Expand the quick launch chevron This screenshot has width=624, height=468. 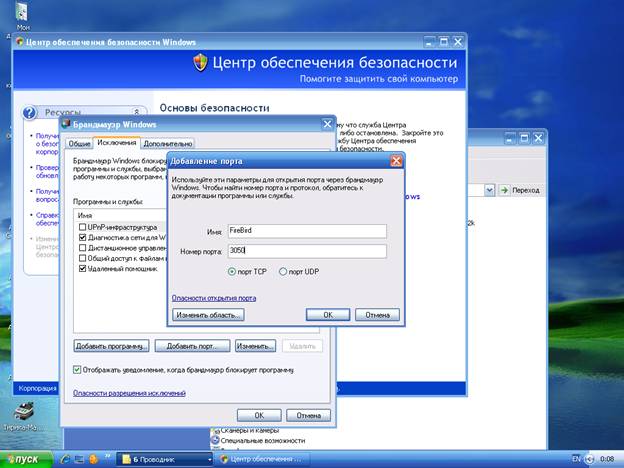coord(108,456)
